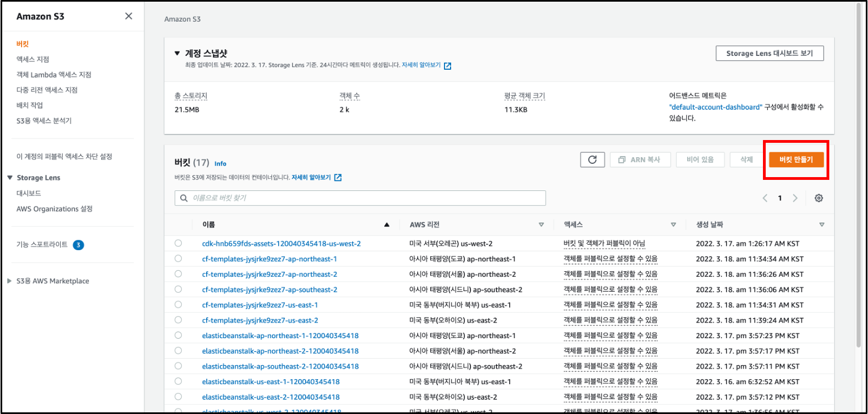Open bucket cdk-hnb659fds-assets-120040345418-us-west-2
The height and width of the screenshot is (414, 868).
click(x=281, y=244)
